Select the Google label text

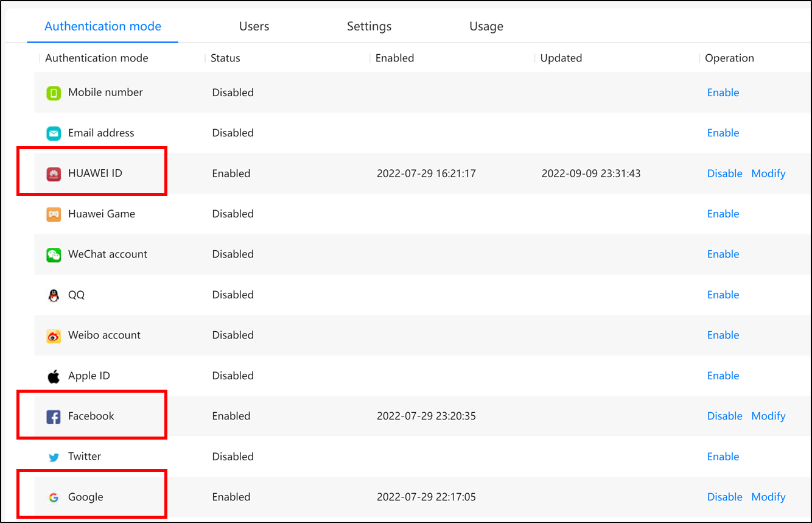point(86,497)
